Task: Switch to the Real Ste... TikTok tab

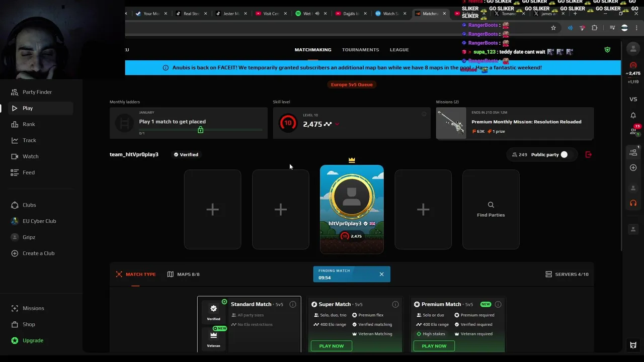Action: click(191, 14)
